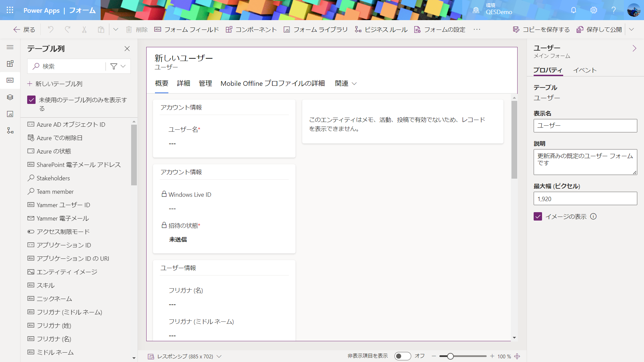Switch to the 詳細 form tab
Image resolution: width=644 pixels, height=362 pixels.
(x=183, y=83)
